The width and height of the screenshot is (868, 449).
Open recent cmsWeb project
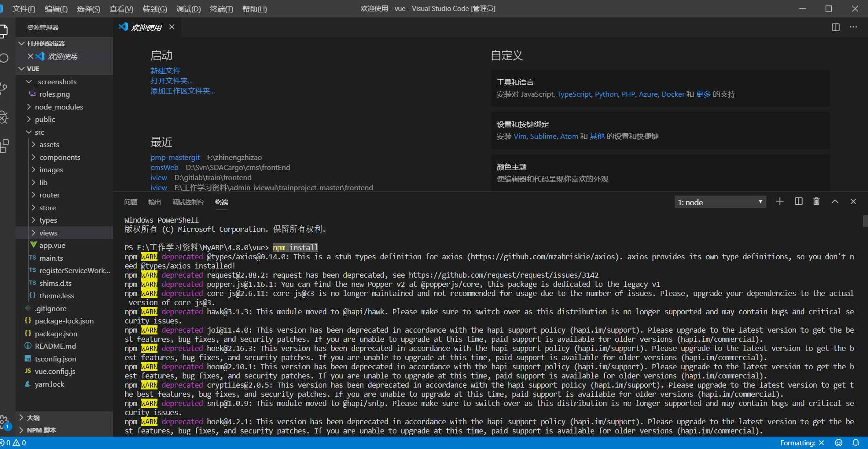(164, 167)
